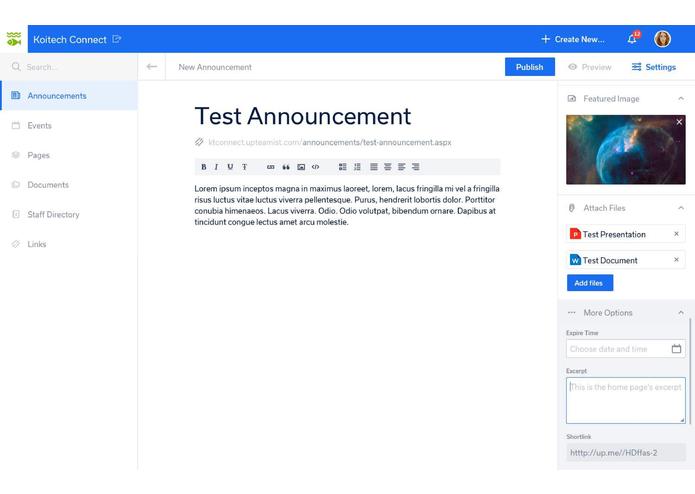Viewport: 695px width, 494px height.
Task: Remove Test Document attachment
Action: coord(676,260)
